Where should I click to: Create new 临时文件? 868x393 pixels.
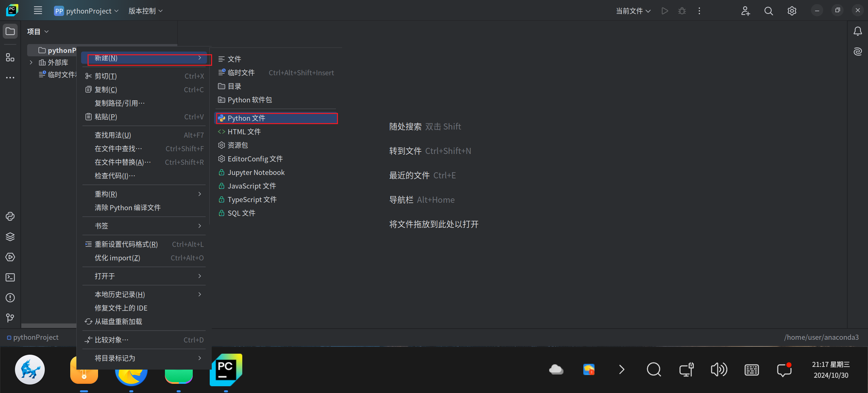point(276,73)
